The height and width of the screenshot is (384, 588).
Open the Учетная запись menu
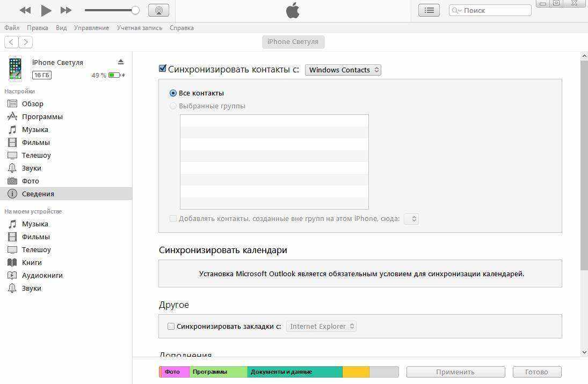tap(139, 28)
